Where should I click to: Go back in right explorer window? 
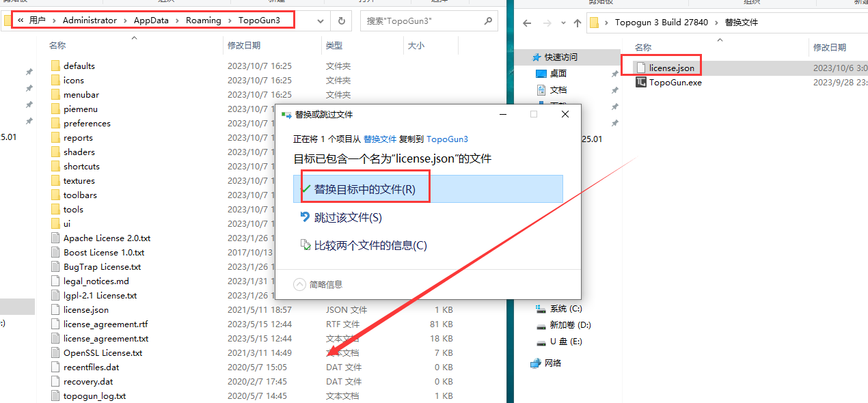pyautogui.click(x=527, y=23)
